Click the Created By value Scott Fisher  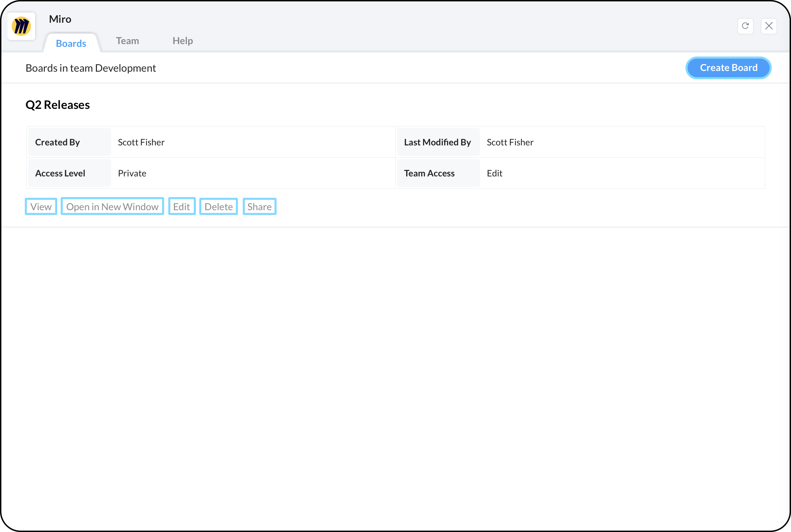141,142
